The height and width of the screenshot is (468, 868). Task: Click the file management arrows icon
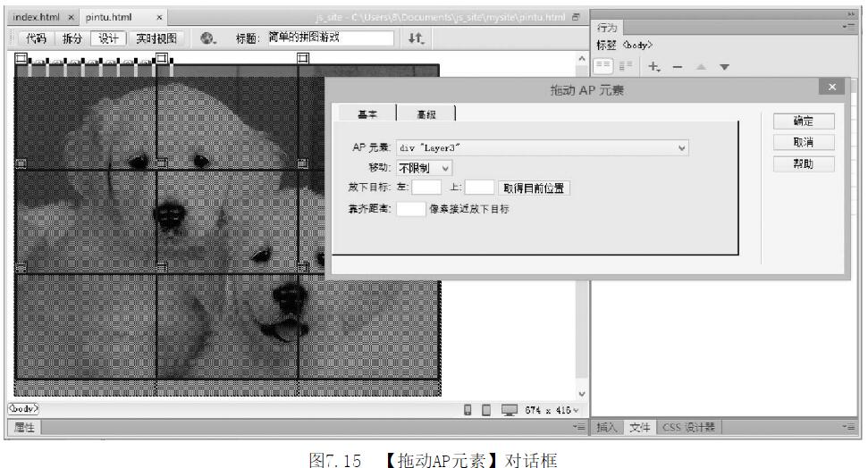tap(417, 38)
